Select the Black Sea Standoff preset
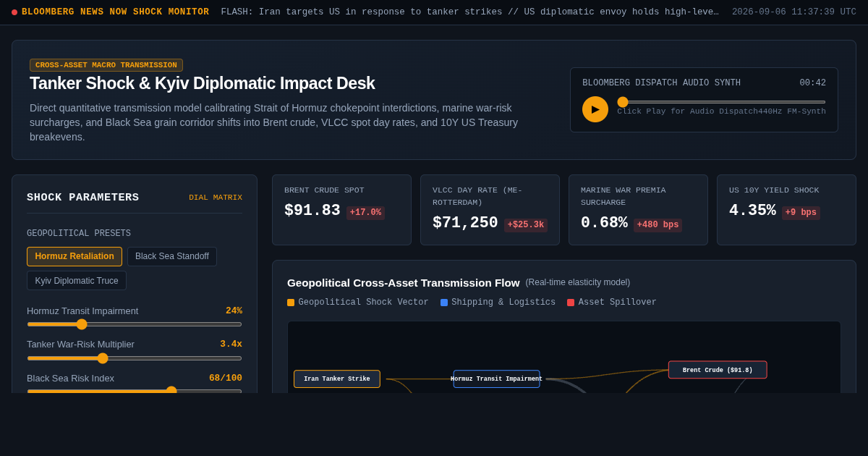Viewport: 868px width, 456px height. click(x=172, y=256)
